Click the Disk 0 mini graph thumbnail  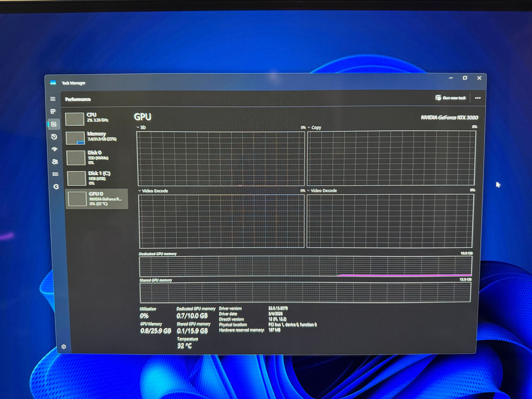coord(76,158)
